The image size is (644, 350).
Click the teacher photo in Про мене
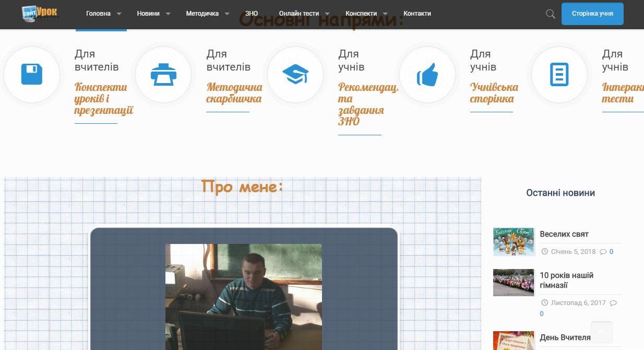244,297
